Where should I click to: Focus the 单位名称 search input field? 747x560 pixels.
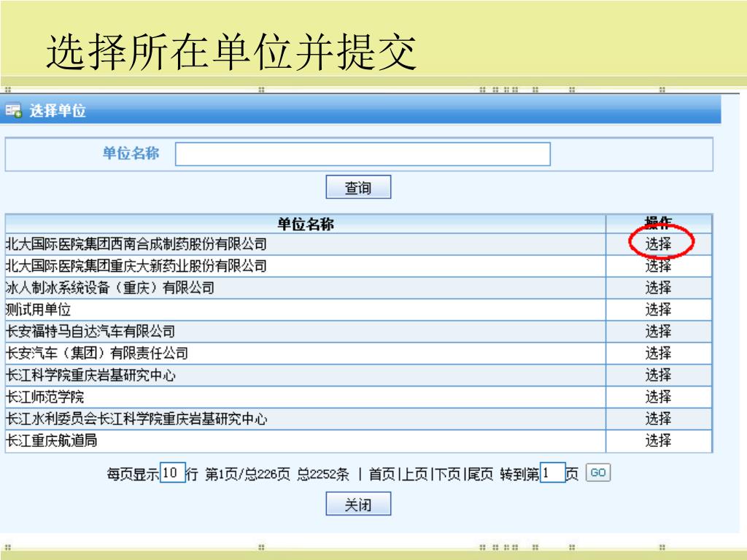click(363, 154)
